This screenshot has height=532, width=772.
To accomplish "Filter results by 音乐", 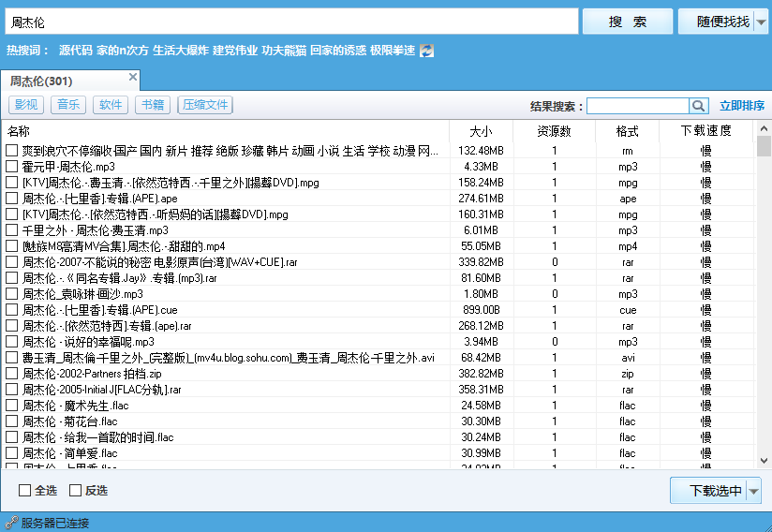I will 68,105.
